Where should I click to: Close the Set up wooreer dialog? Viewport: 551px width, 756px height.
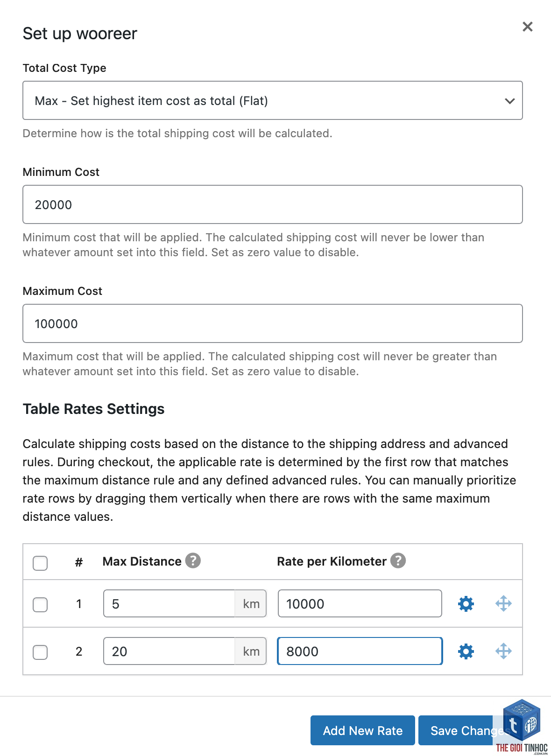click(528, 27)
